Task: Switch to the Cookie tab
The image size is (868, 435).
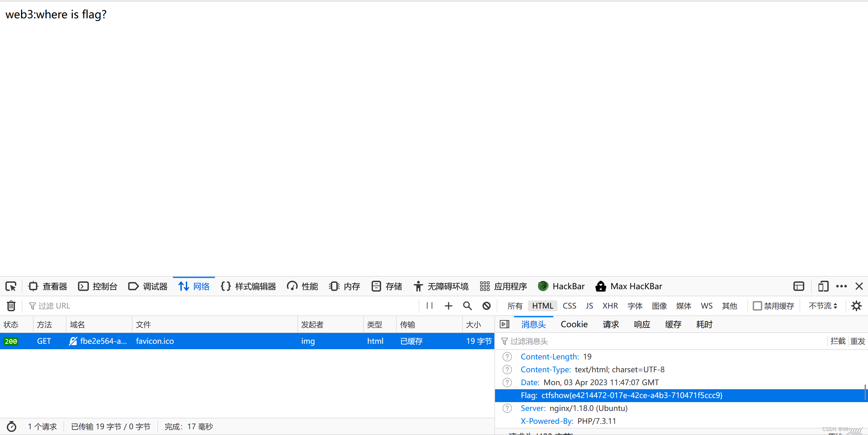Action: (574, 324)
